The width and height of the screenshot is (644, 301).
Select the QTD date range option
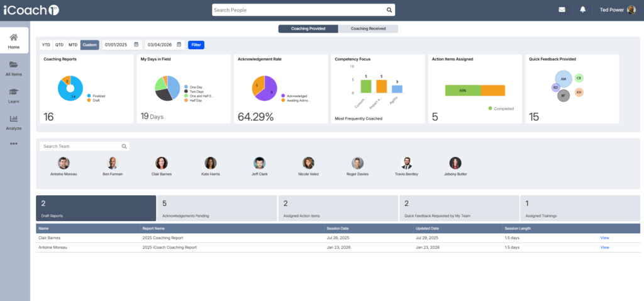[x=59, y=45]
